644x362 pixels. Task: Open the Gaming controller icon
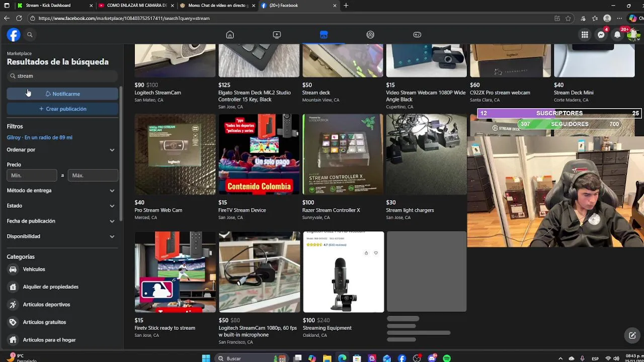417,35
